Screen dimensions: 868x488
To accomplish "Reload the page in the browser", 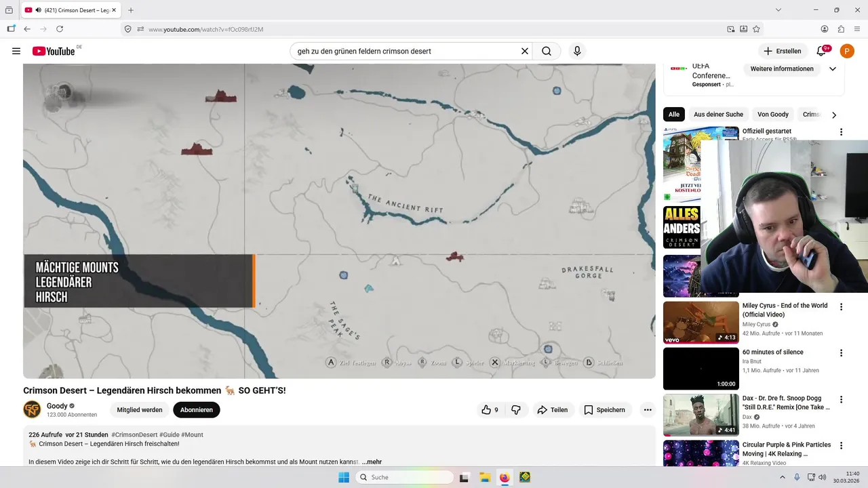I will click(60, 29).
